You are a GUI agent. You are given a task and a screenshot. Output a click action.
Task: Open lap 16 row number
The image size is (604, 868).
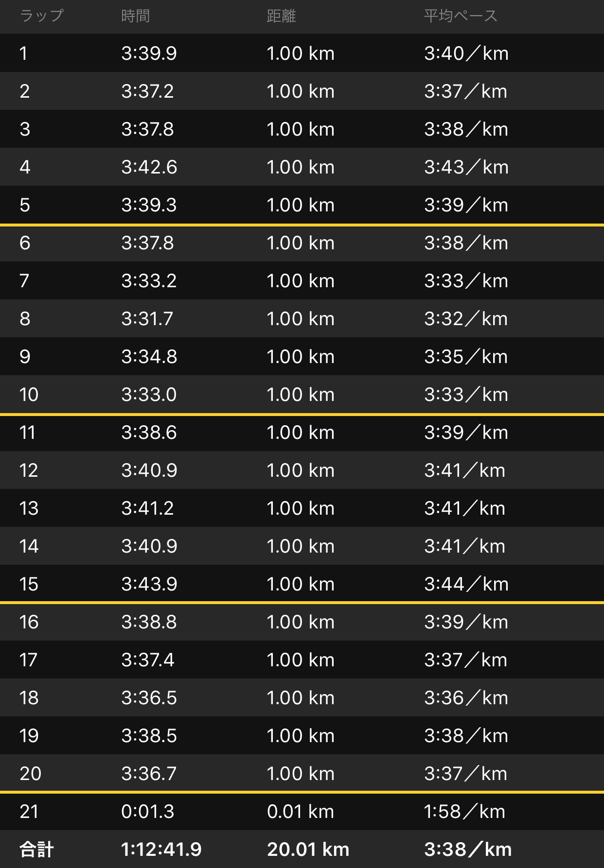click(29, 622)
